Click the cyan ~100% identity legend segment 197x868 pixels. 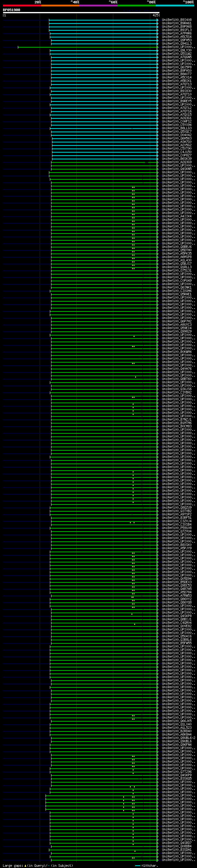click(x=175, y=6)
